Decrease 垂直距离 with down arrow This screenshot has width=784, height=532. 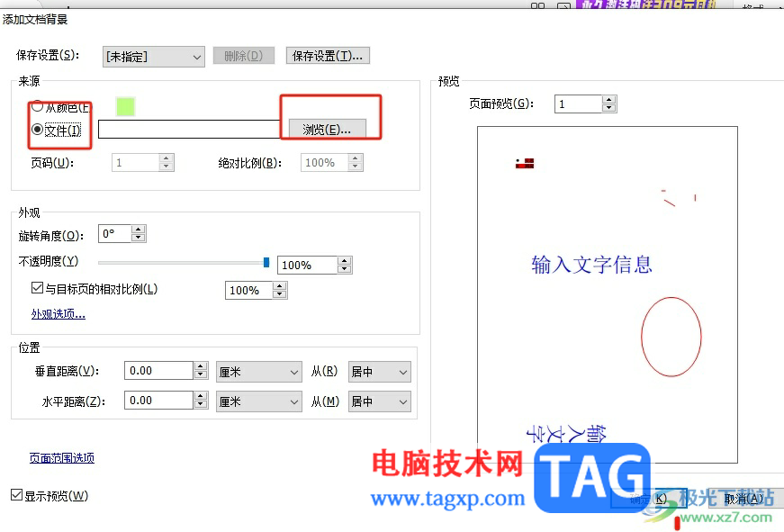[201, 375]
